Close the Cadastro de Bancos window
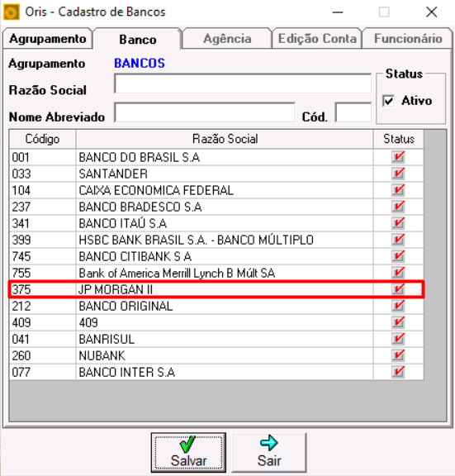455x476 pixels. pos(431,12)
